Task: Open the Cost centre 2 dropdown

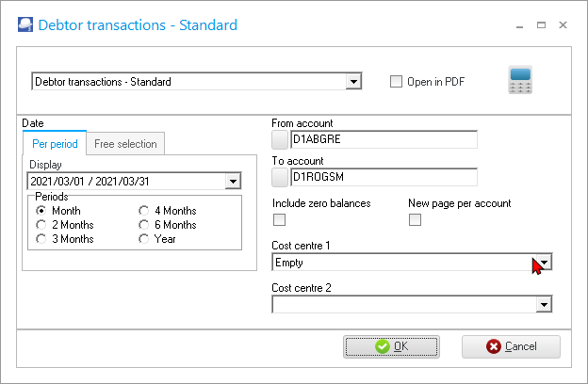Action: [x=543, y=304]
